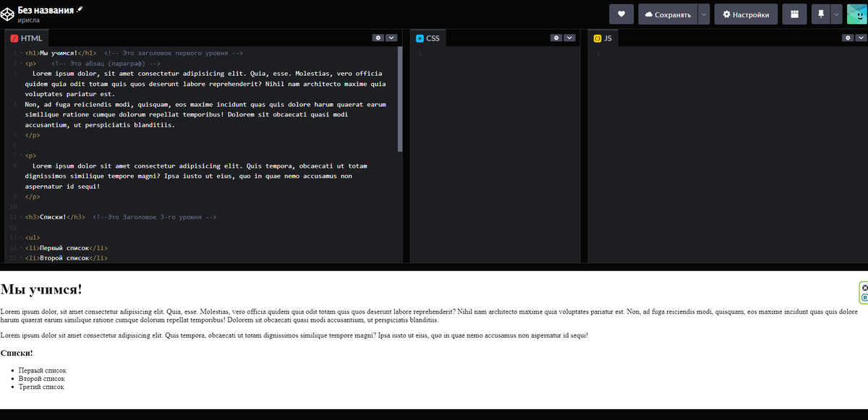Click the second Lorem ipsum preview paragraph
868x420 pixels.
tap(294, 335)
